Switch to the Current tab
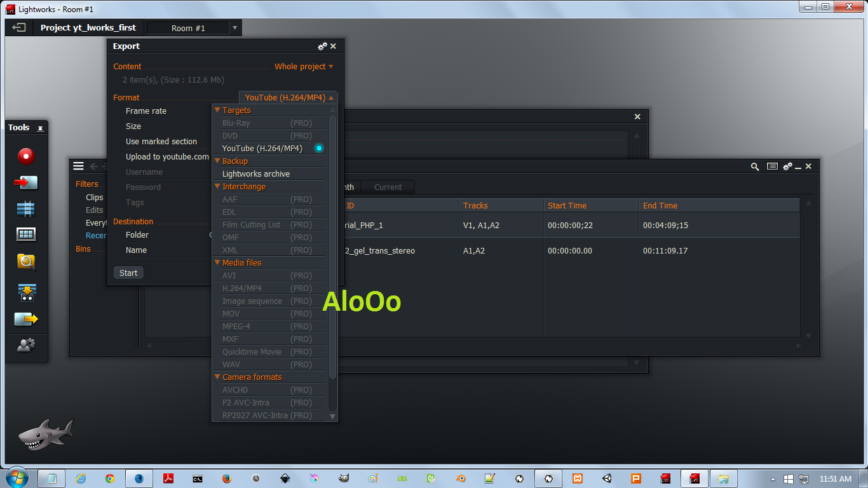This screenshot has width=868, height=488. coord(388,187)
